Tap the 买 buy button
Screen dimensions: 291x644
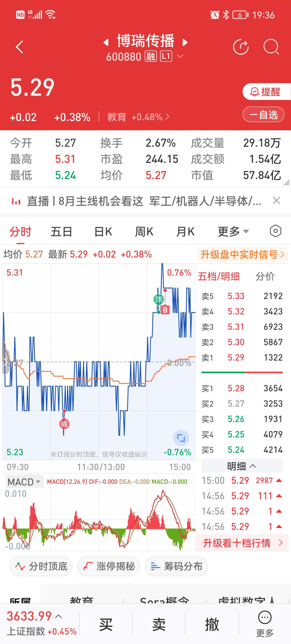tap(106, 624)
